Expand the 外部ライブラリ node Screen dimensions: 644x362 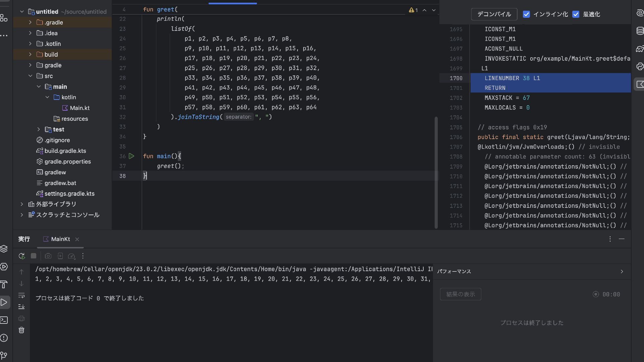click(22, 204)
